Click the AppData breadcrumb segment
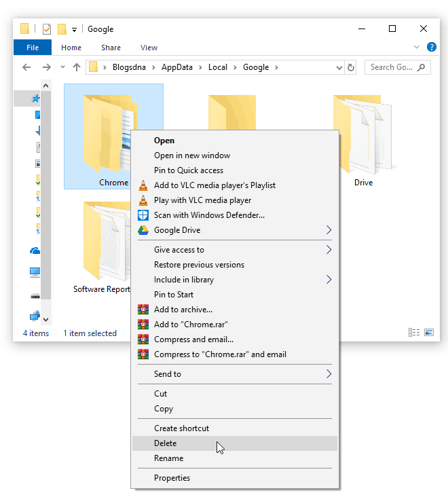448x497 pixels. 177,67
